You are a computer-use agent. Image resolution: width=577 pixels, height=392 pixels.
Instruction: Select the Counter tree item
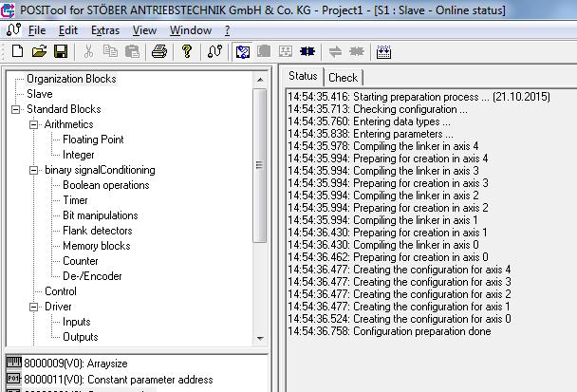(81, 261)
